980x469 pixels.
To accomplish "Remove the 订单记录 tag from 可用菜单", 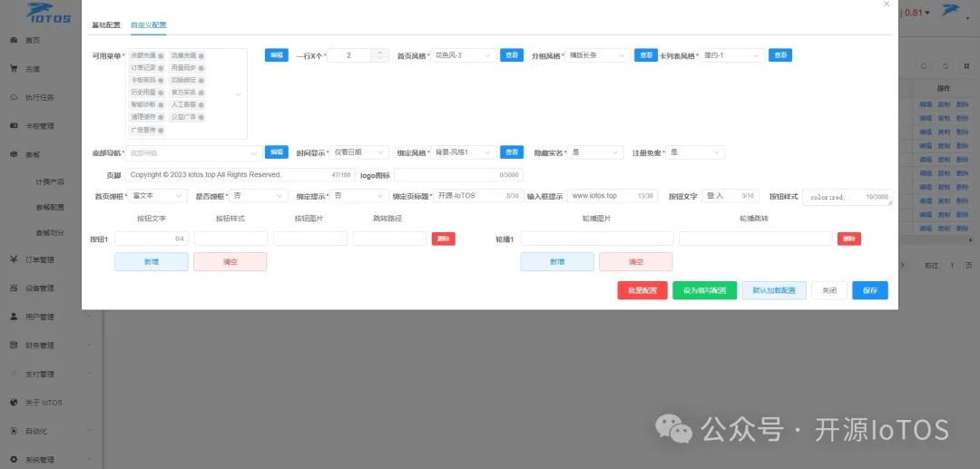I will (x=162, y=68).
